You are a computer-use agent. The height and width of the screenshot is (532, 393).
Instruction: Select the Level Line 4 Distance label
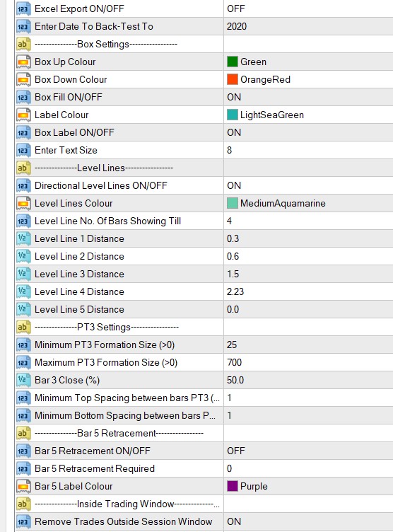pyautogui.click(x=79, y=291)
